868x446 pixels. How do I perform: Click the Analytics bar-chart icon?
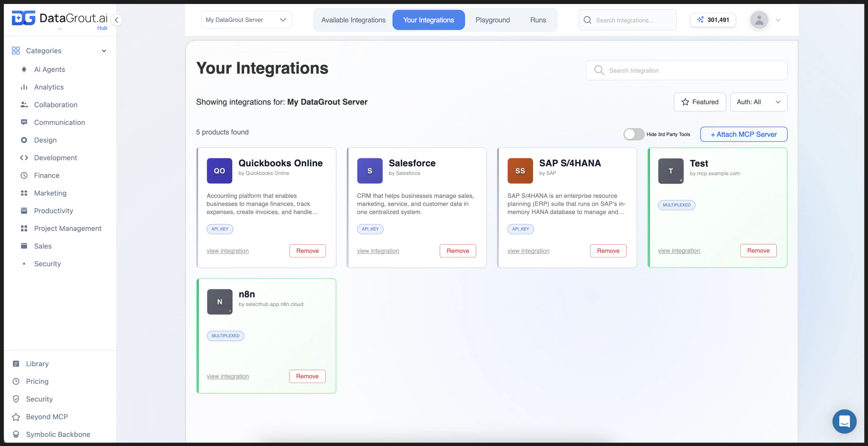coord(24,87)
